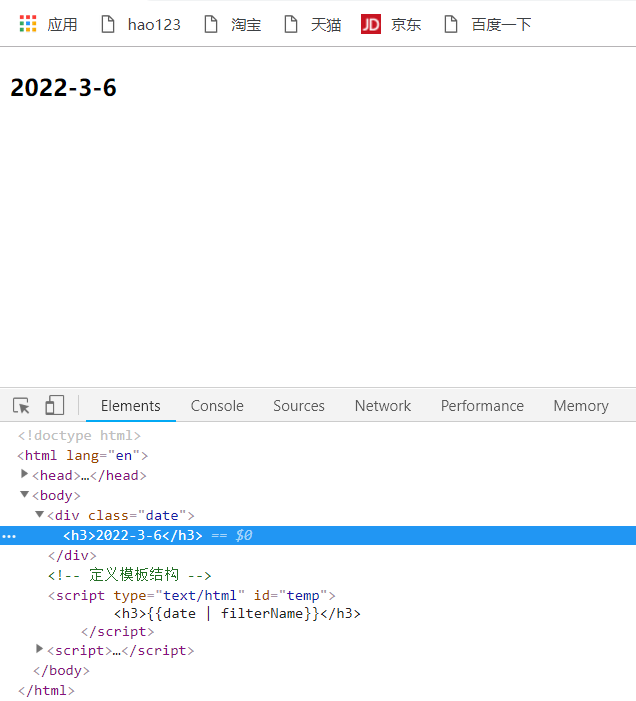Toggle the device toolbar icon

(55, 405)
